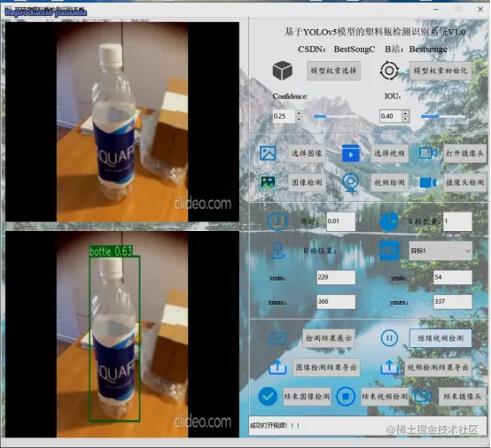Click the IOU value field 0.40
This screenshot has width=491, height=448.
[391, 116]
